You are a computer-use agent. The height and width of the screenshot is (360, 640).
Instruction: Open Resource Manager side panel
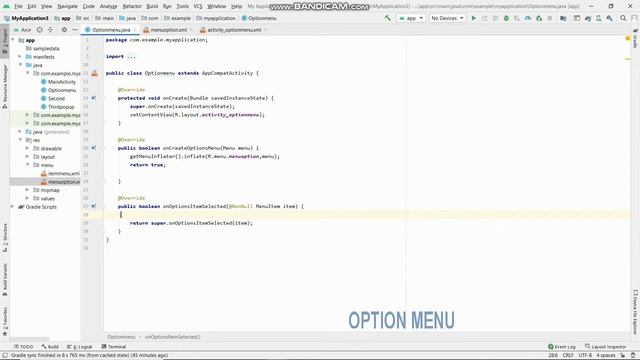tap(5, 87)
